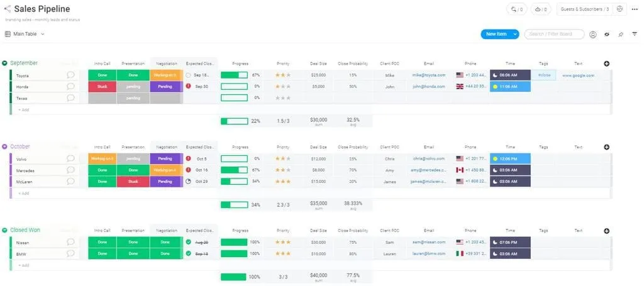This screenshot has width=644, height=286.
Task: Click the UK flag in Honda's phone cell
Action: 460,87
